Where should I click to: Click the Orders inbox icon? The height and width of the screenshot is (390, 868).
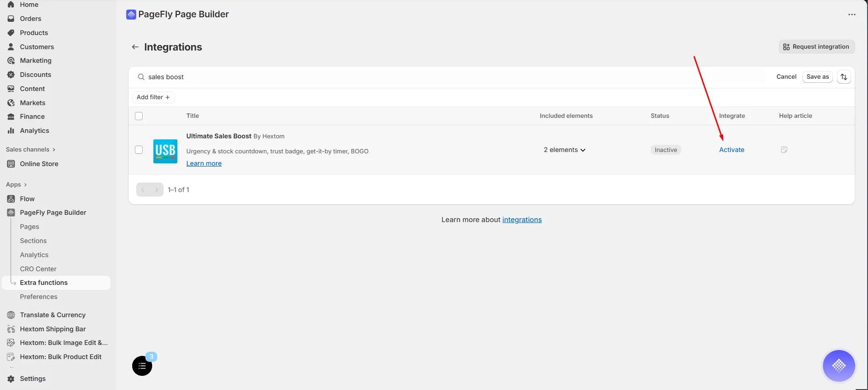[x=11, y=19]
